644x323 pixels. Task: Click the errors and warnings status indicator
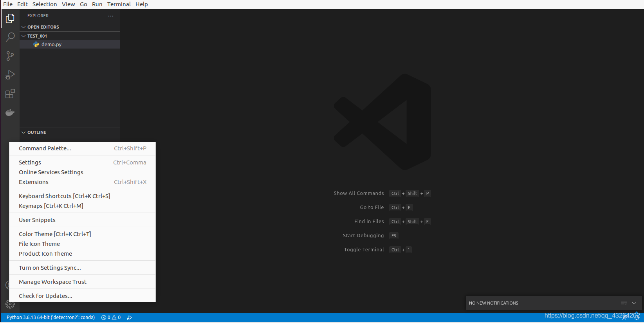[111, 318]
